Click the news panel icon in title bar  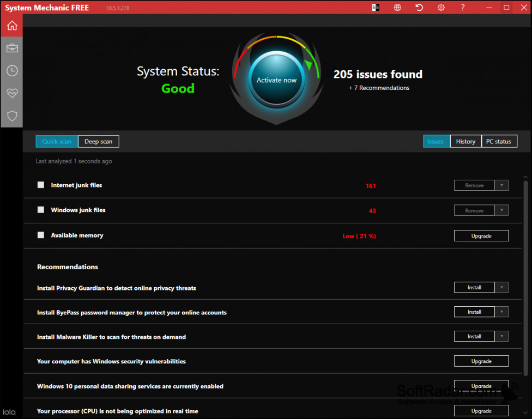pos(376,8)
